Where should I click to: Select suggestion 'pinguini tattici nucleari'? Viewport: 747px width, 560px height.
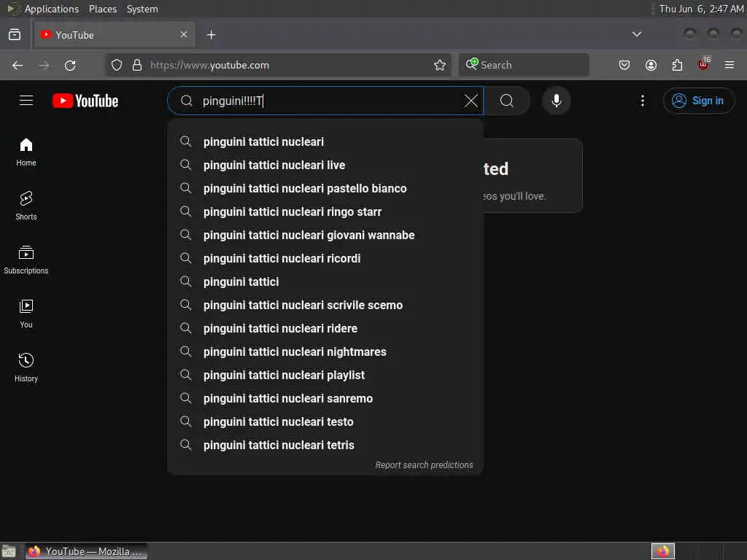[x=325, y=142]
